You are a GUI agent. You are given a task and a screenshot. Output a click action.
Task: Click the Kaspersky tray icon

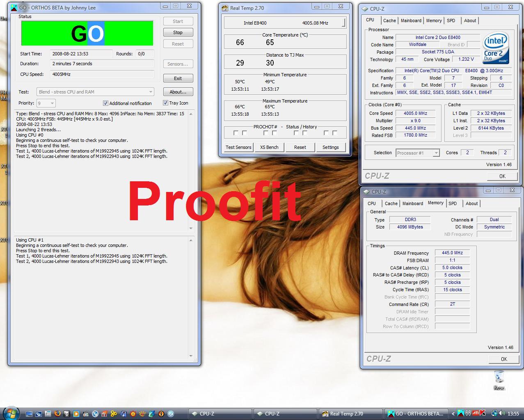click(x=483, y=413)
